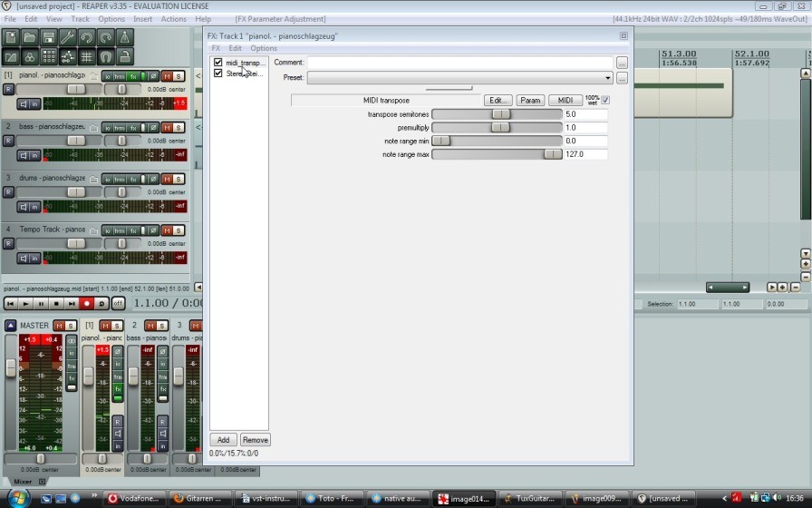Viewport: 812px width, 508px height.
Task: Open the trim envelope button on Tempo Track
Action: pyautogui.click(x=120, y=230)
